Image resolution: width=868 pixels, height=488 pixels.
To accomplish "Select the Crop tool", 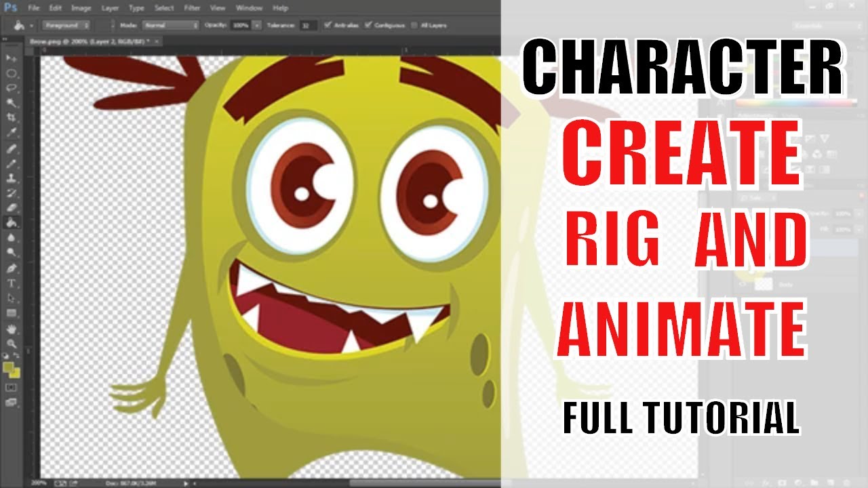I will (12, 118).
